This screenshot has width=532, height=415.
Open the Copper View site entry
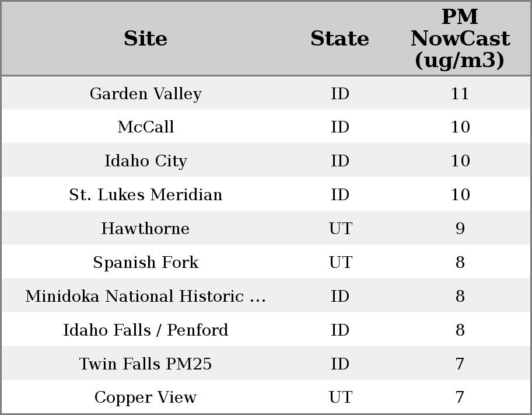coord(145,397)
